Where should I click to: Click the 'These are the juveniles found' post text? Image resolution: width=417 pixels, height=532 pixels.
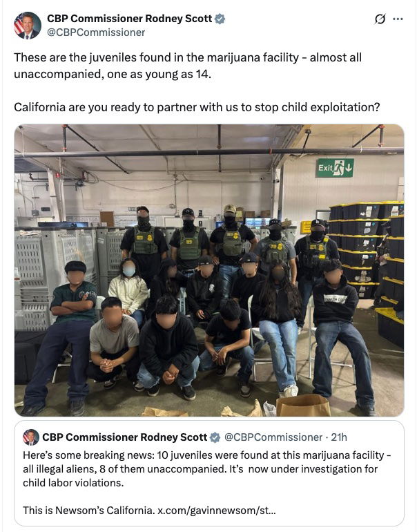coord(188,66)
